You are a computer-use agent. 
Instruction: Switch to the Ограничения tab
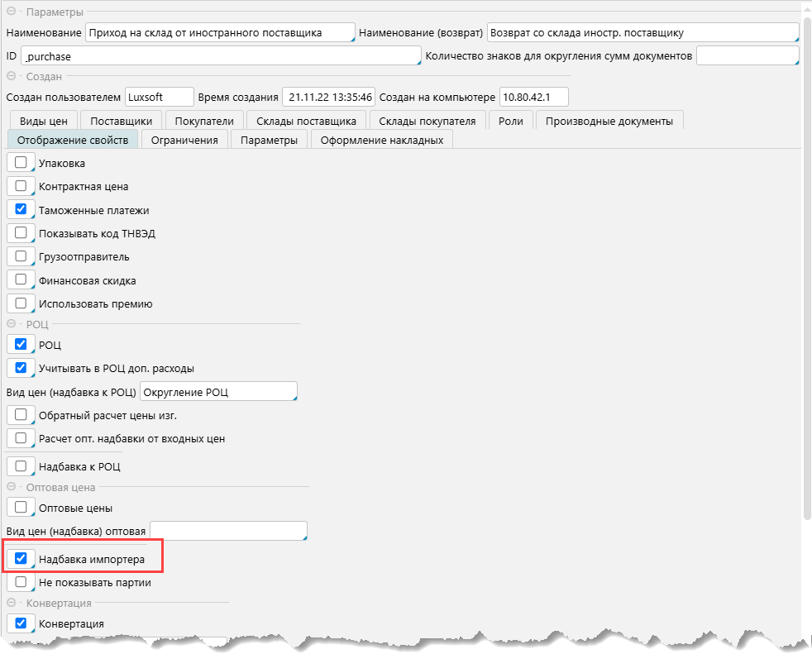click(184, 140)
